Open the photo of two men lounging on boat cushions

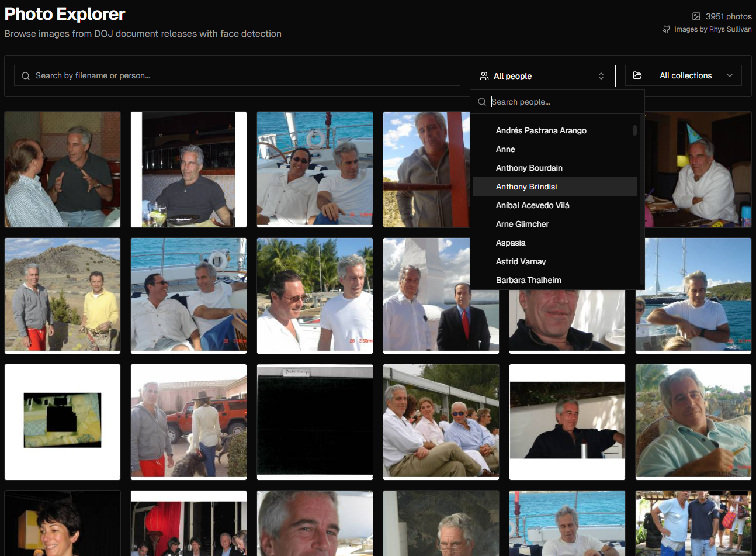point(189,296)
